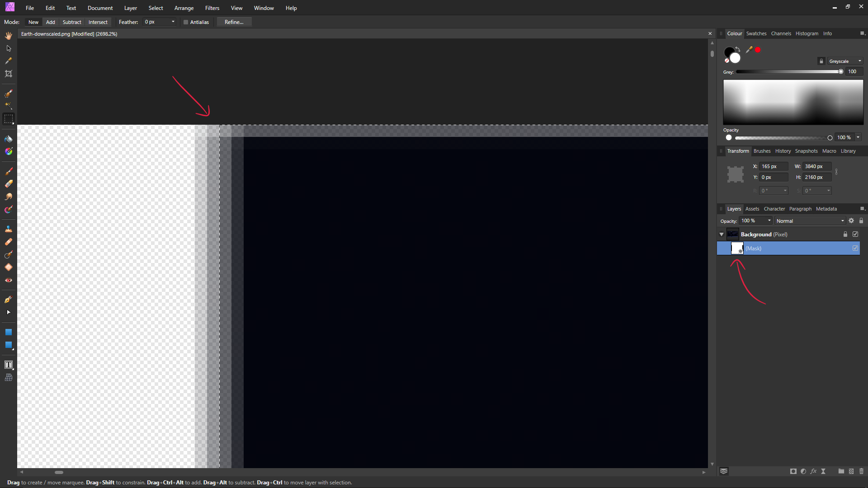Select the Paint Brush tool

click(9, 171)
